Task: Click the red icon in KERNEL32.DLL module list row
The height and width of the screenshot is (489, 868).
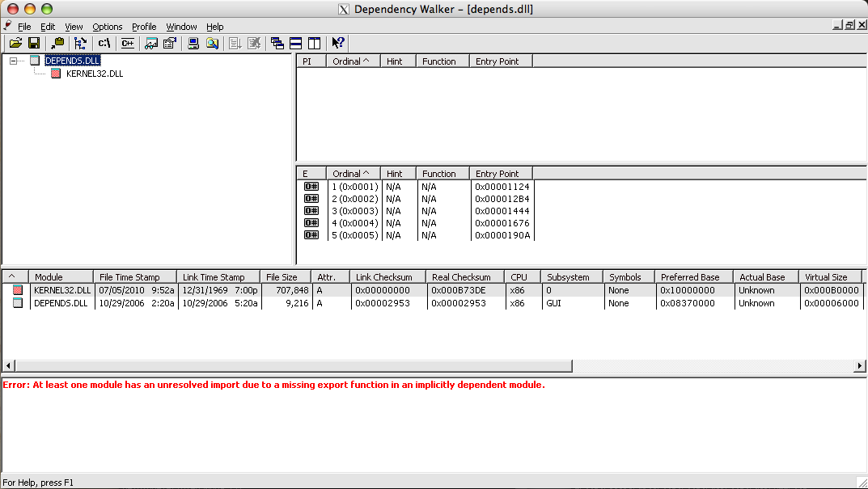Action: [x=18, y=290]
